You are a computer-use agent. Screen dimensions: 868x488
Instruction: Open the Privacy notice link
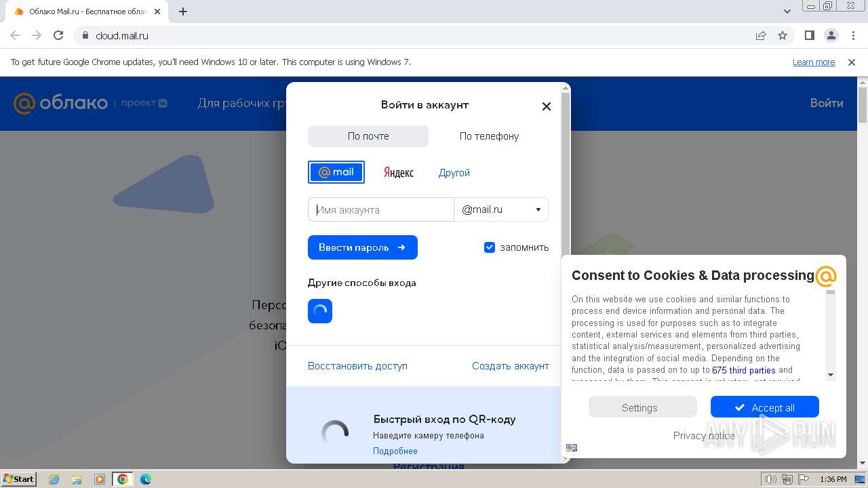point(704,436)
